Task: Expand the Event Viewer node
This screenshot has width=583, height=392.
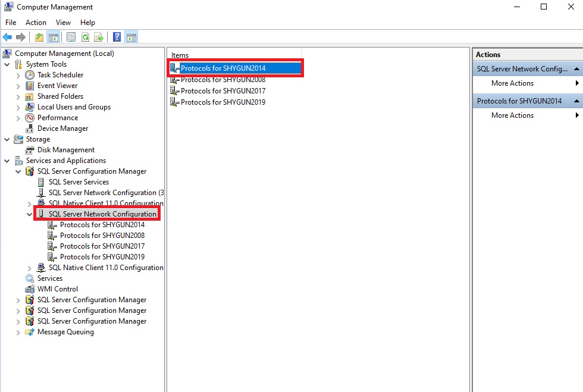Action: point(18,86)
